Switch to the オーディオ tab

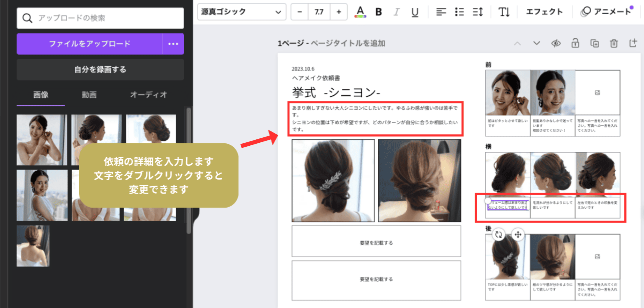coord(148,94)
